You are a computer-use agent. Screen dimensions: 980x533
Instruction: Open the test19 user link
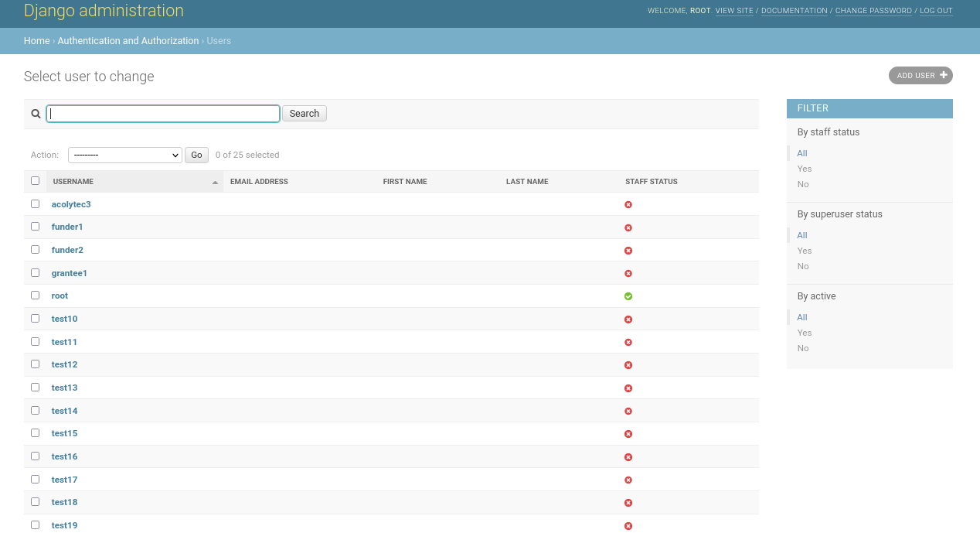coord(65,526)
